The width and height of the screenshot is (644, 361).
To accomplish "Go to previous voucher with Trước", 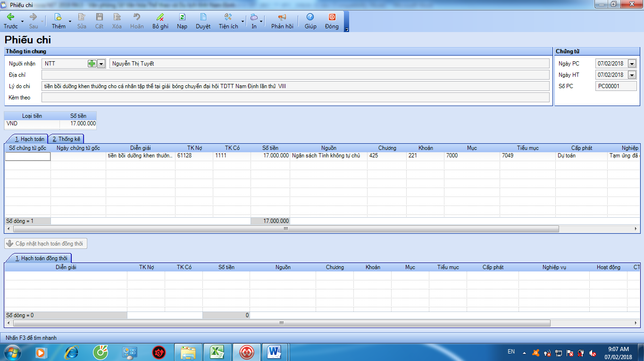I will pyautogui.click(x=10, y=21).
